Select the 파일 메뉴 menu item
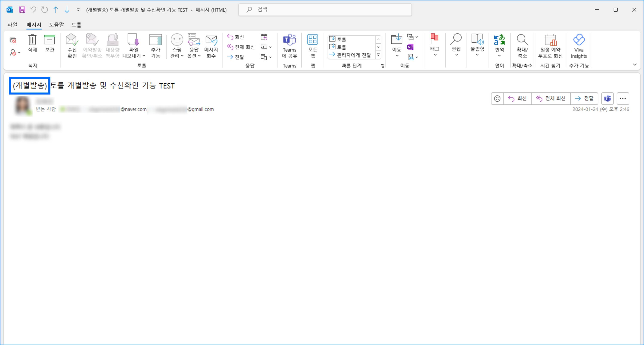 click(12, 24)
